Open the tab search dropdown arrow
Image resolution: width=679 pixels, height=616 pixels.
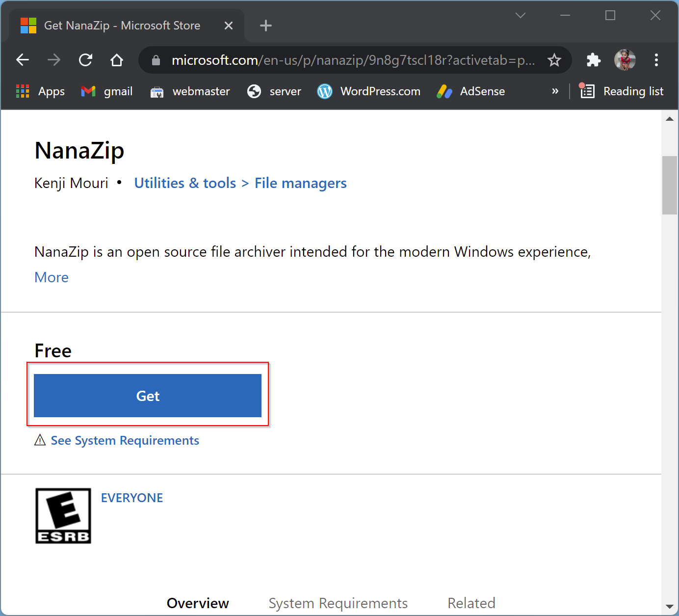521,15
